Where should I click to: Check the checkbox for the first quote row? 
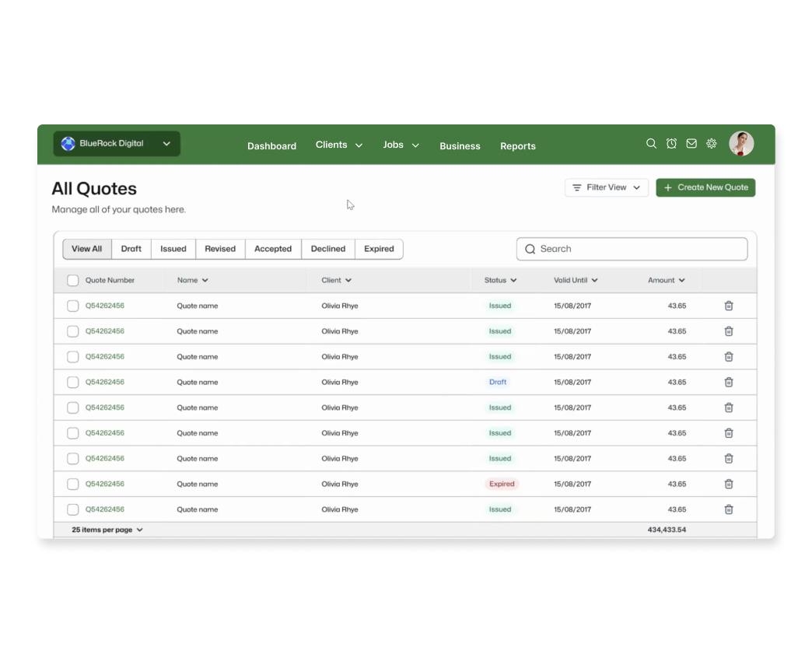(73, 306)
